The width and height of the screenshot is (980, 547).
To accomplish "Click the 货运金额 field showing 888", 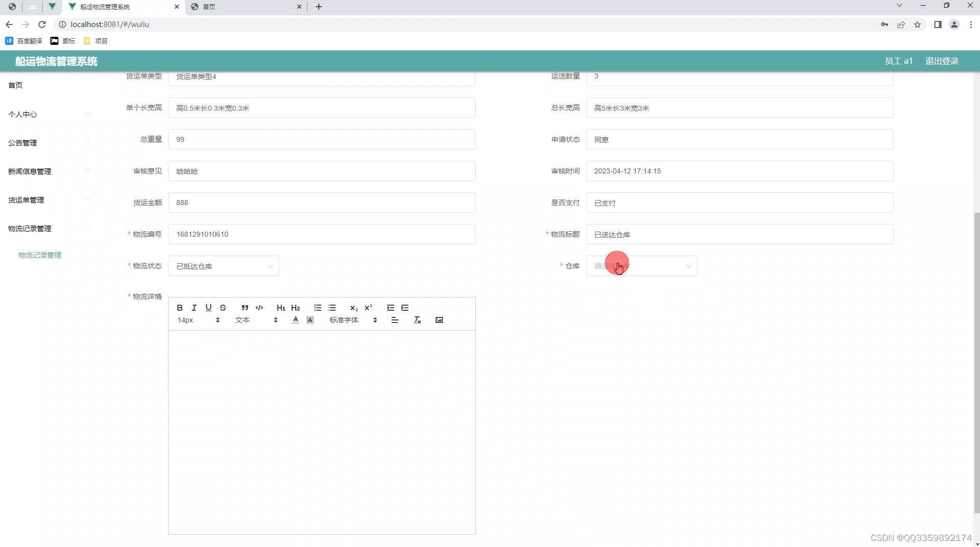I will point(322,203).
